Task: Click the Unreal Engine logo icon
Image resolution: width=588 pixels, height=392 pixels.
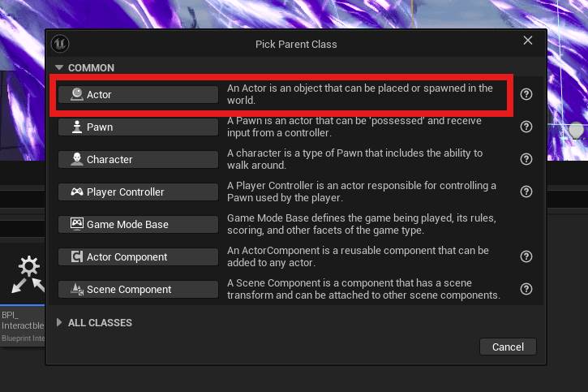Action: point(60,44)
